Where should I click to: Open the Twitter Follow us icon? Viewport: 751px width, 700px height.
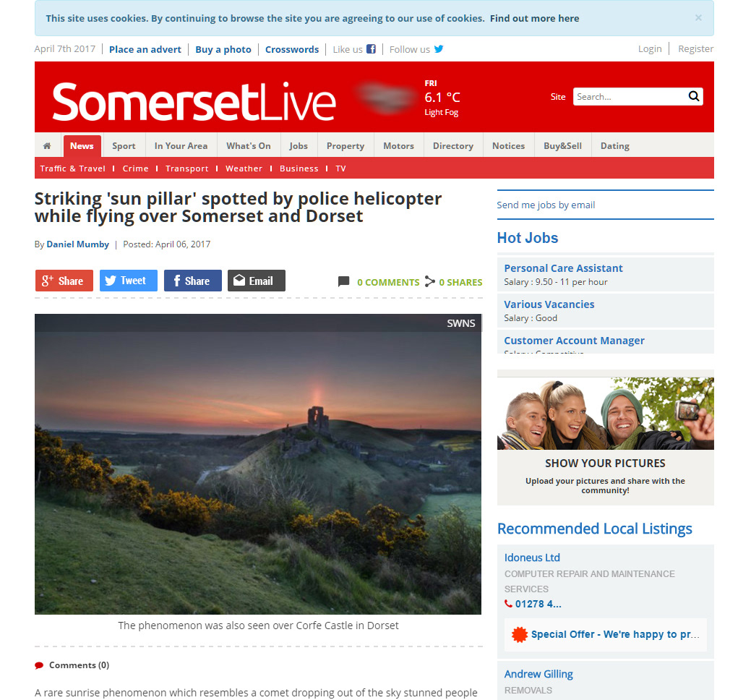click(x=439, y=49)
